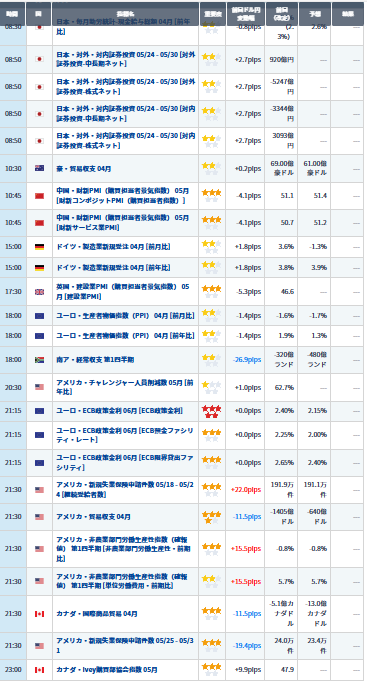Click the UK flag beside 英国・建設業PMI
The height and width of the screenshot is (683, 367).
tap(39, 292)
